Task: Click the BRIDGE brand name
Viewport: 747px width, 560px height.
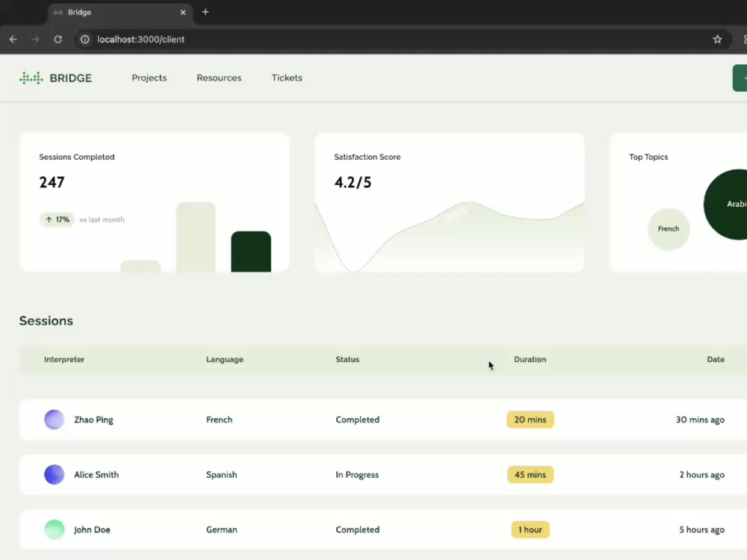Action: coord(70,78)
